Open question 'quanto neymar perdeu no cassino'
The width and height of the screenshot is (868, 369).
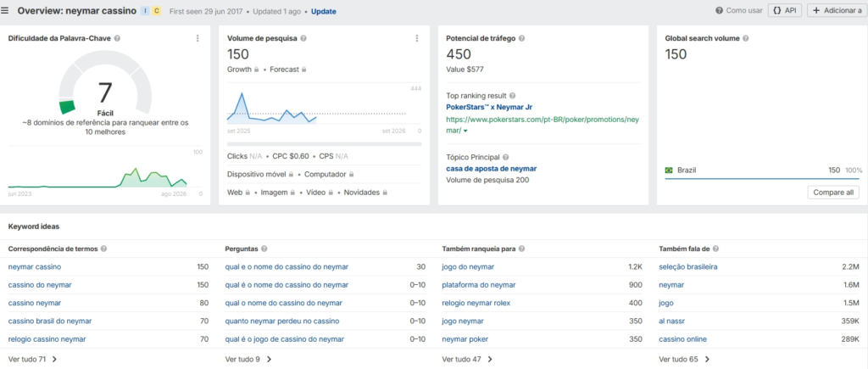[x=282, y=321]
